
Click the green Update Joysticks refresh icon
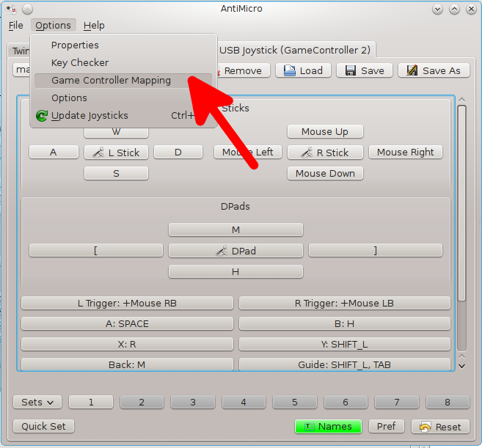[x=42, y=116]
